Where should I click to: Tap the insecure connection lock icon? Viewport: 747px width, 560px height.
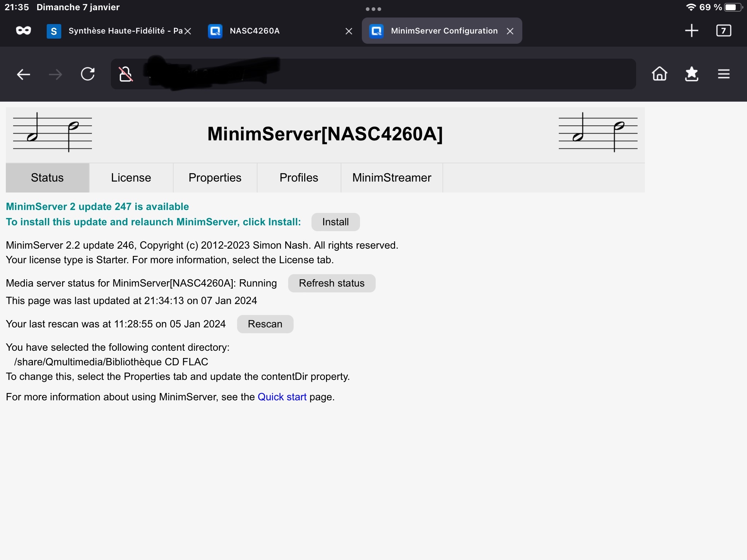coord(125,74)
